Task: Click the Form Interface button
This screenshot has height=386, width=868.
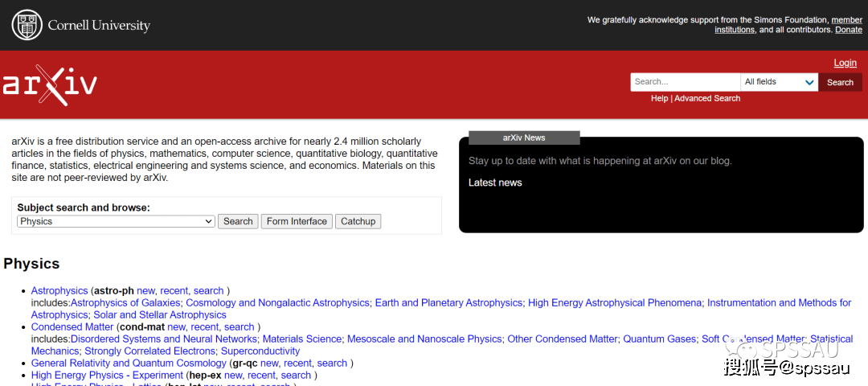Action: click(297, 221)
